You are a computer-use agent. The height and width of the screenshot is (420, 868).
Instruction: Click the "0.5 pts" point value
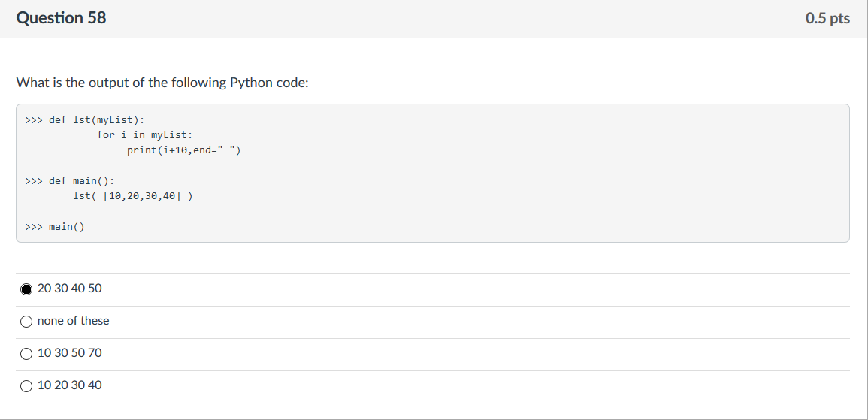(827, 18)
